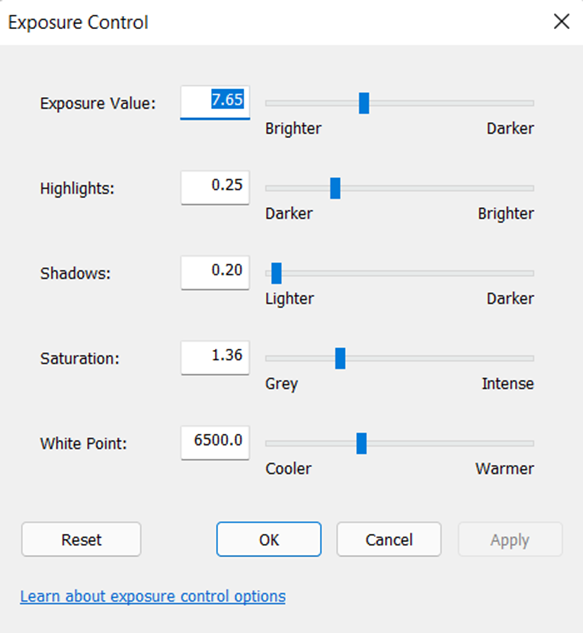Screen dimensions: 583x633
Task: Click the White Point slider handle
Action: 361,443
